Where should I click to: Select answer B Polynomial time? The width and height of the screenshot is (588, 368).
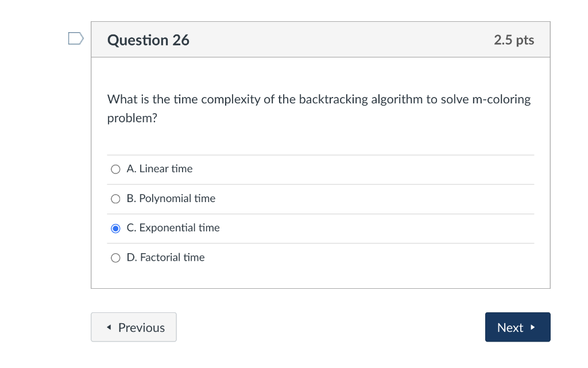(115, 199)
